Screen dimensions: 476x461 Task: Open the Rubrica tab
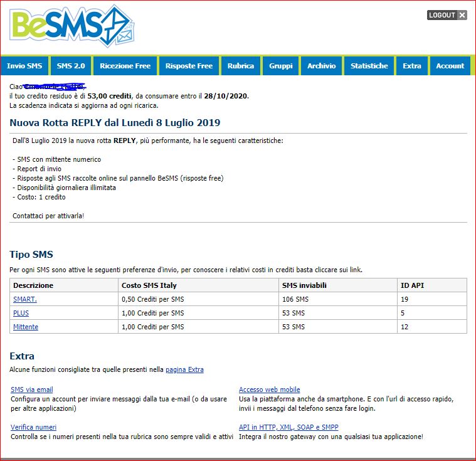coord(241,66)
